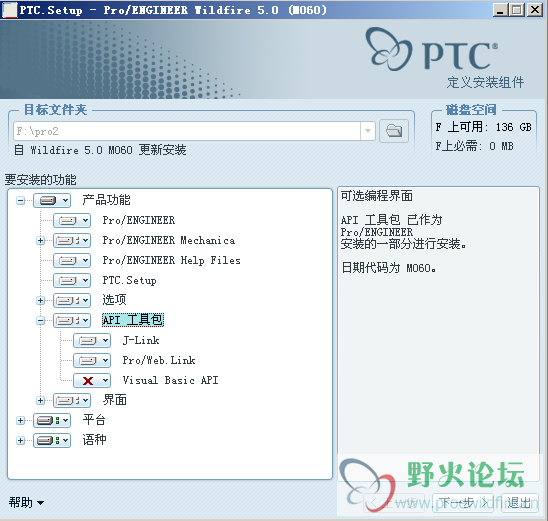Select the API 工具包 tree item
Screen dimensions: 548x521
pos(133,320)
